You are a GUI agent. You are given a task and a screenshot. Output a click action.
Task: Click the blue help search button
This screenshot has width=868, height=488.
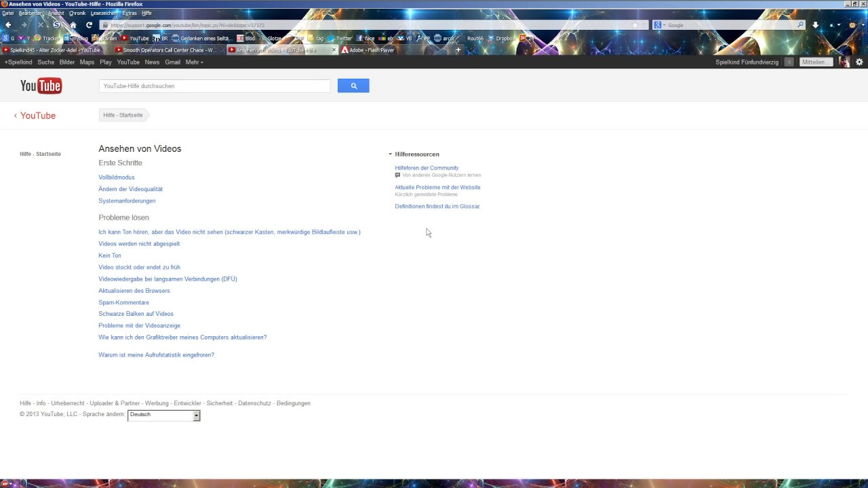353,86
